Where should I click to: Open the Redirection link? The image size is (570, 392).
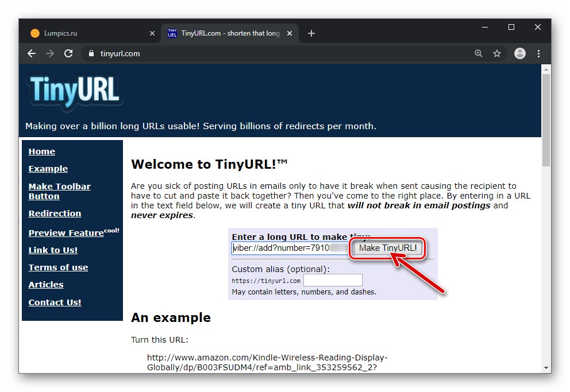pyautogui.click(x=55, y=214)
